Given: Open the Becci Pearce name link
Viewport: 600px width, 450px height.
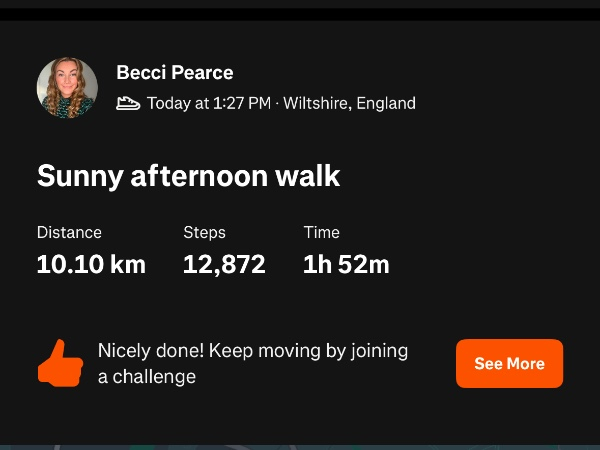Looking at the screenshot, I should (x=175, y=72).
